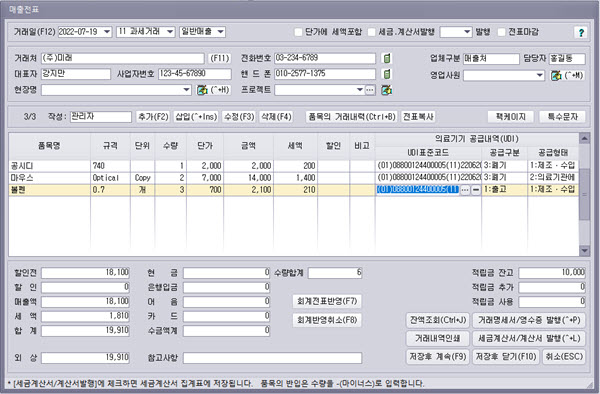The height and width of the screenshot is (394, 600).
Task: Click the 할인 amount field
Action: pos(85,287)
